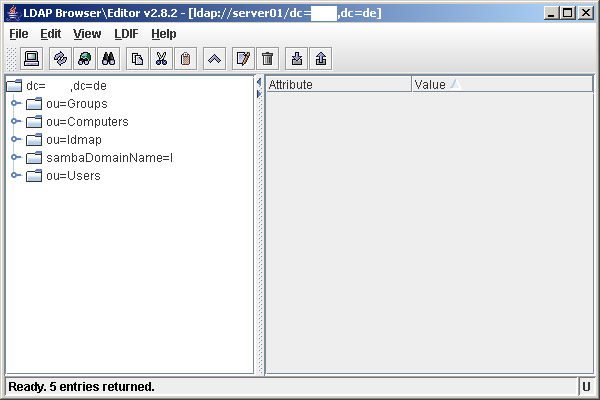
Task: Expand the ou=Computers node
Action: pyautogui.click(x=15, y=121)
